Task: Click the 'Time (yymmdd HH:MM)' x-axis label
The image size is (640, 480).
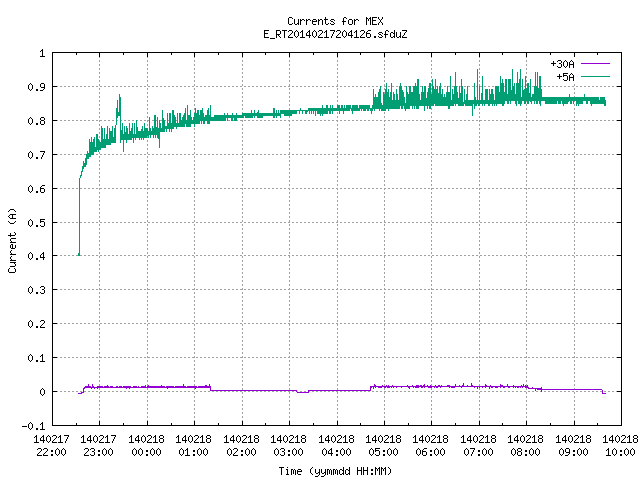Action: tap(335, 471)
